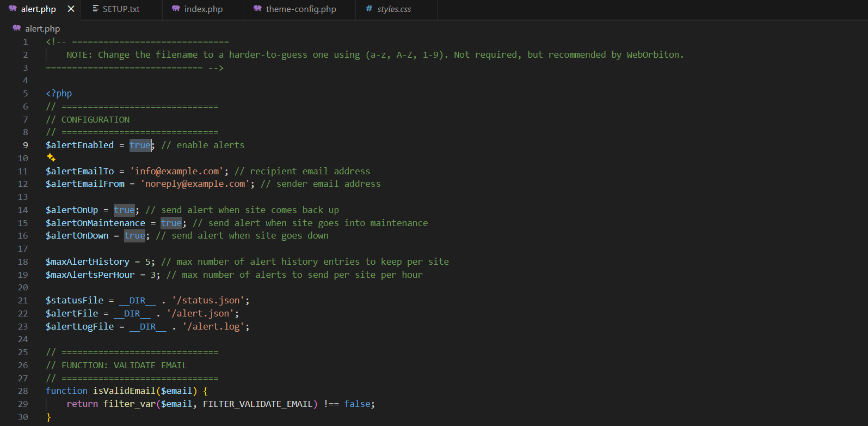Click the hash icon on styles.css tab
The image size is (868, 426).
tap(369, 9)
